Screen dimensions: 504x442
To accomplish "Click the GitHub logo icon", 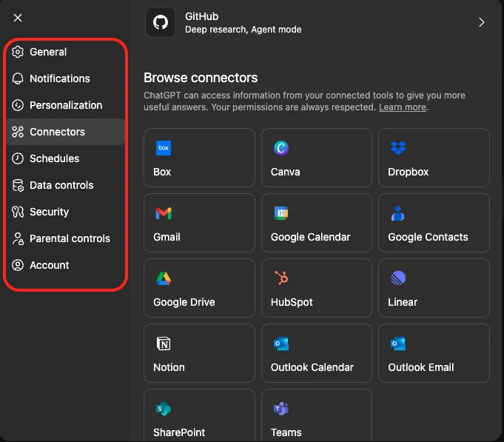I will point(161,23).
